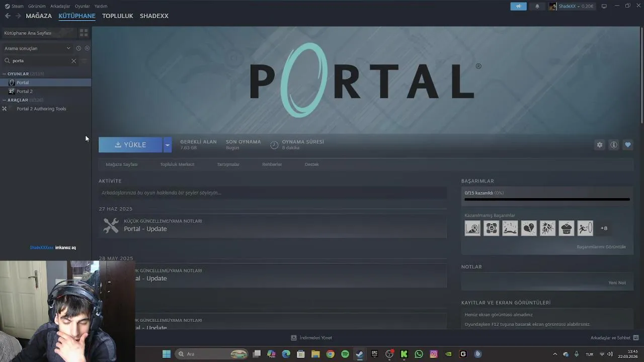The height and width of the screenshot is (362, 644).
Task: Open the notifications bell
Action: (537, 6)
